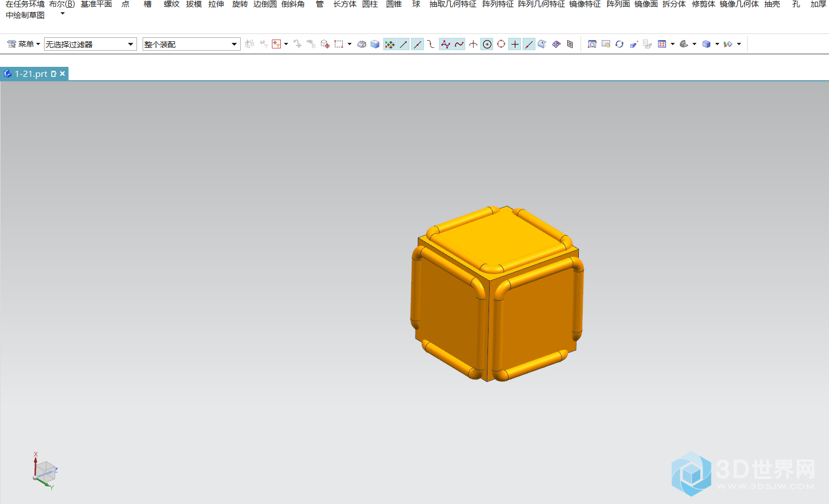Click the view triad coordinate cube
Viewport: 829px width, 504px height.
tap(45, 471)
